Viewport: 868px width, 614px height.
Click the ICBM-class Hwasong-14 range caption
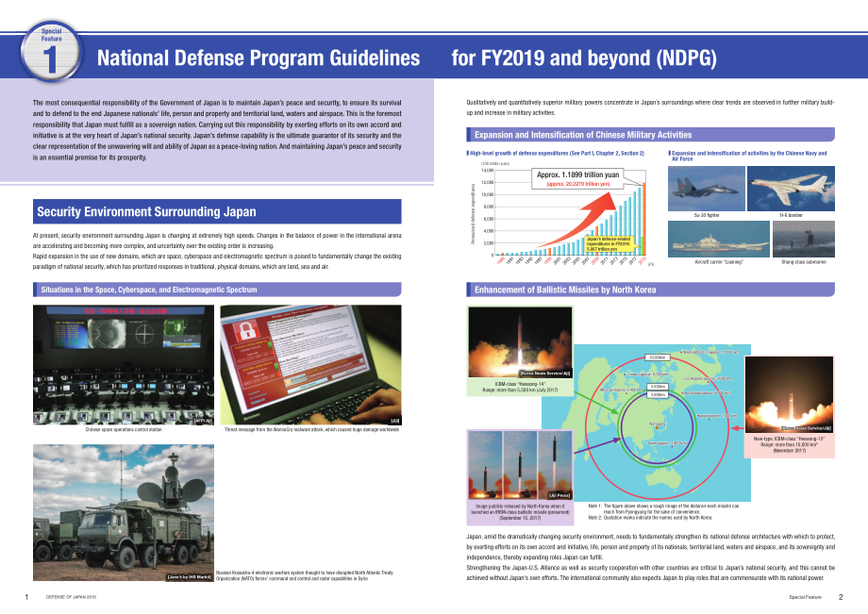520,387
